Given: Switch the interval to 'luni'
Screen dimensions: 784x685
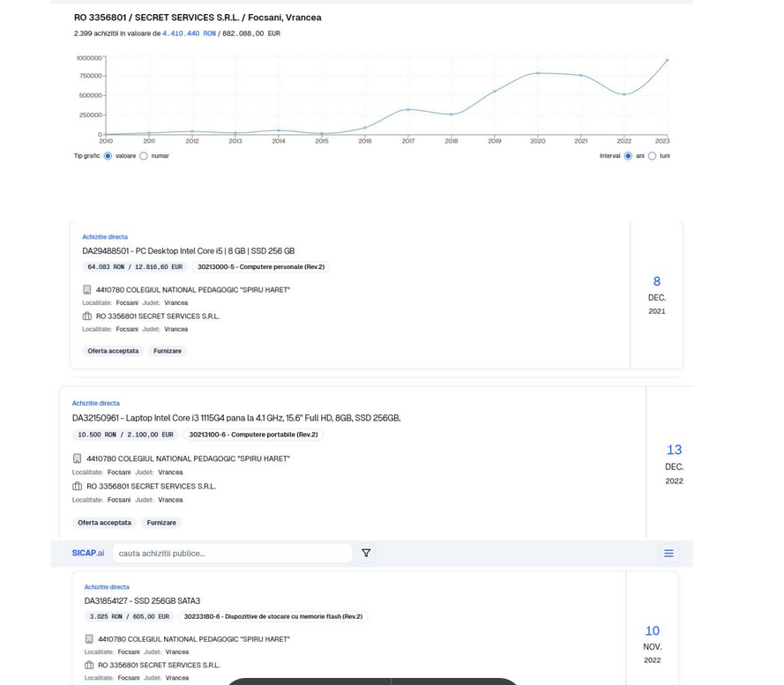Looking at the screenshot, I should (652, 156).
